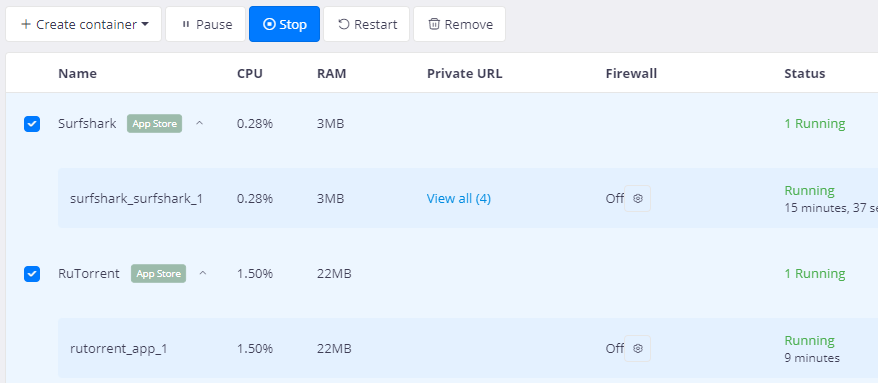
Task: Collapse the RuTorrent group chevron
Action: pos(203,274)
